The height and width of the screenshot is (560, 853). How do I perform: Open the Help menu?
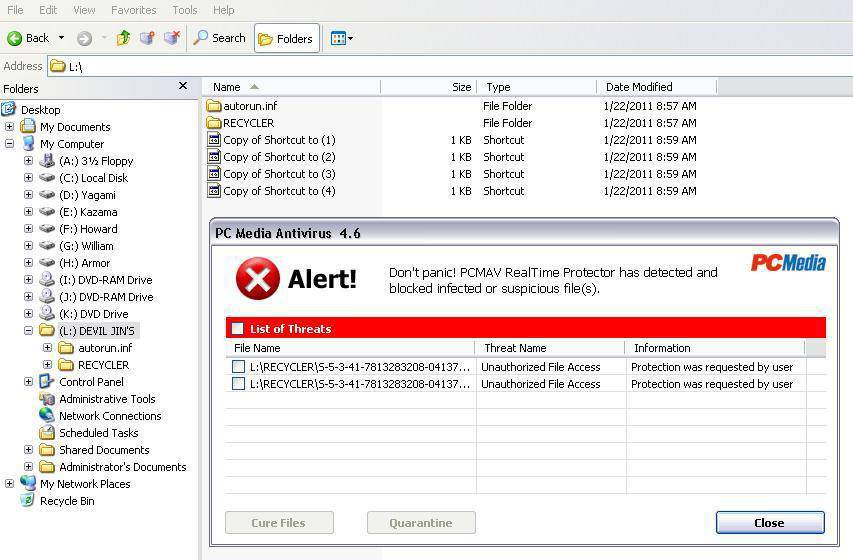[x=223, y=10]
